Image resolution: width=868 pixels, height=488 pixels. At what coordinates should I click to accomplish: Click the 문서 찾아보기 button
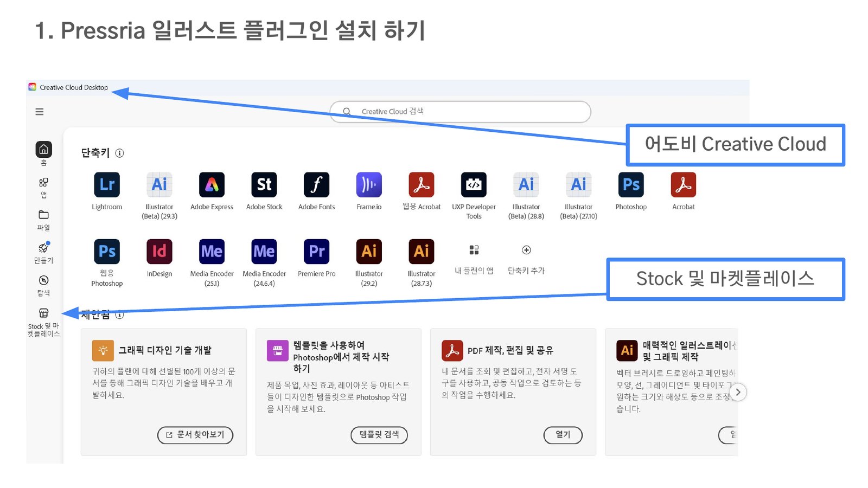click(195, 435)
